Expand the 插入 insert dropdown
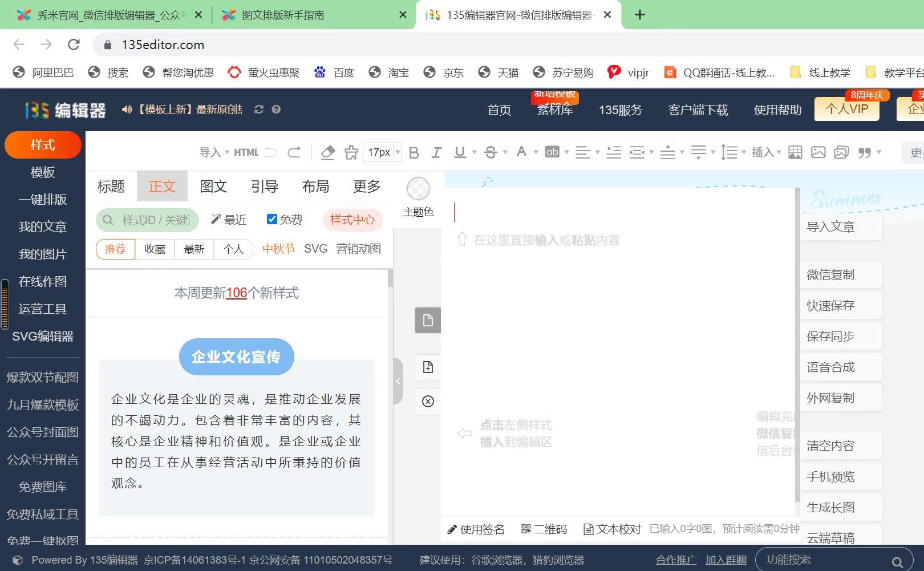 coord(765,152)
